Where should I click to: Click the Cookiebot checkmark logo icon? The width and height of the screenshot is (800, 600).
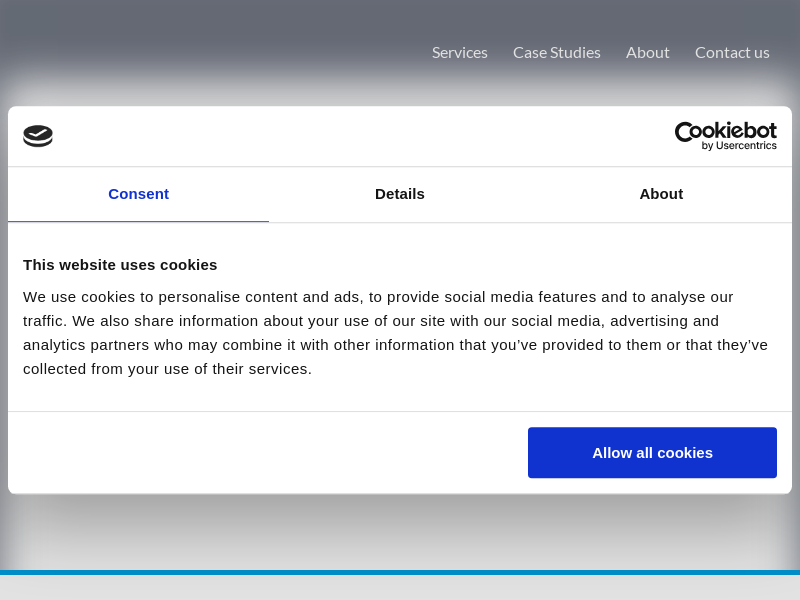tap(38, 136)
